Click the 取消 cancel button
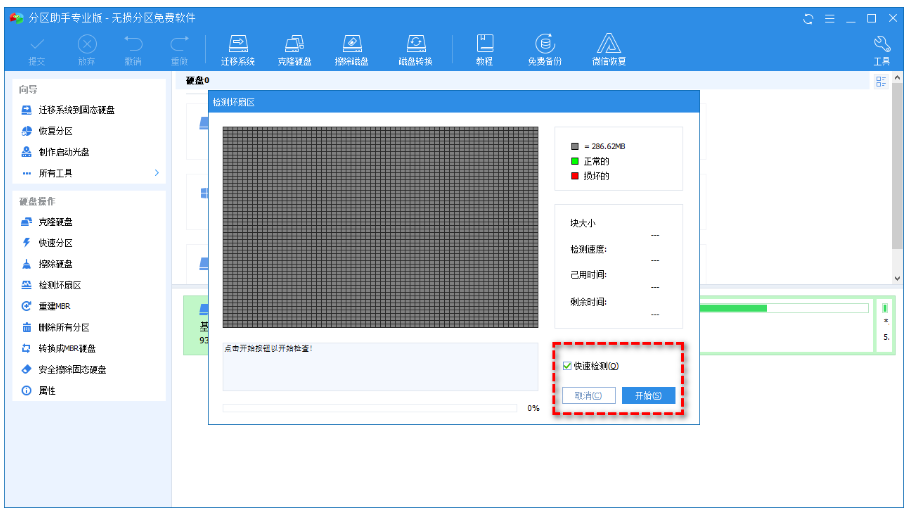 pos(588,396)
